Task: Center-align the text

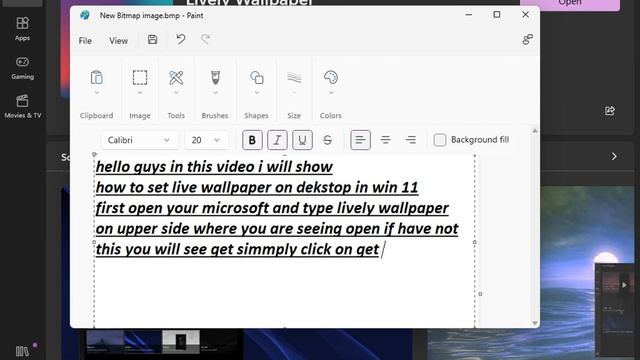Action: [x=385, y=140]
